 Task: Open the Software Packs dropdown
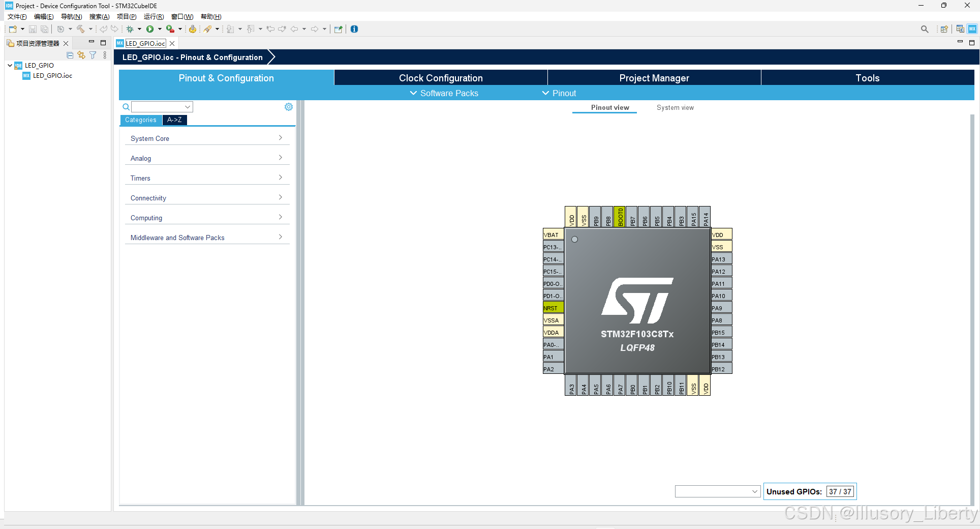coord(444,93)
